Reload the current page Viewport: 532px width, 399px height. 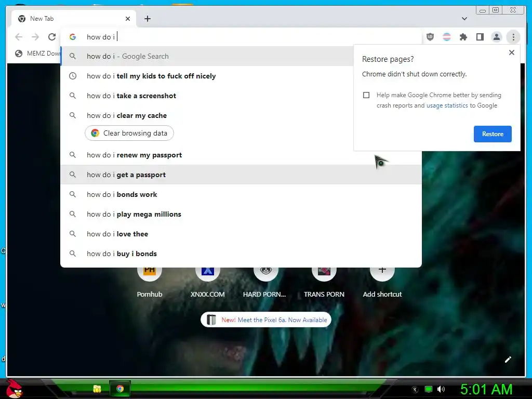(52, 37)
